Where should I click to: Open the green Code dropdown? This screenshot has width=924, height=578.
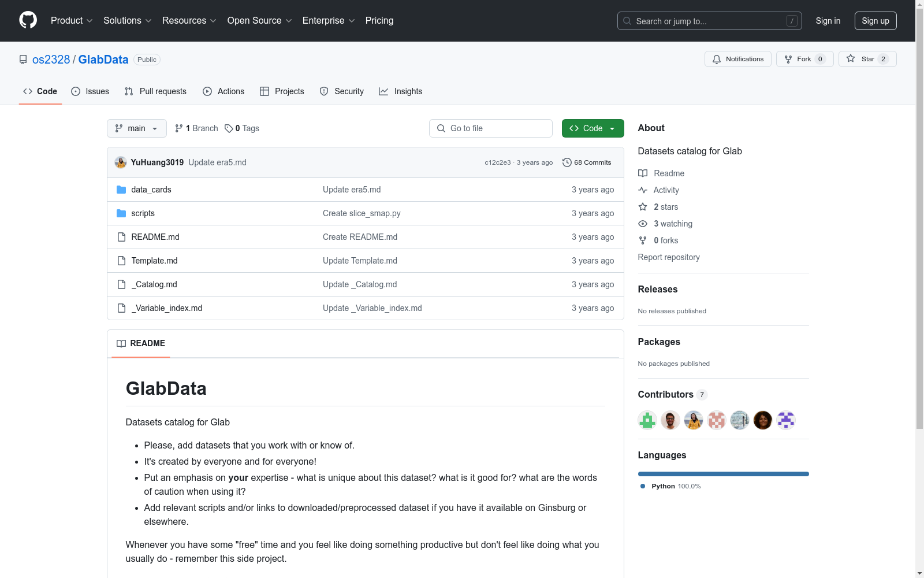[x=593, y=128]
